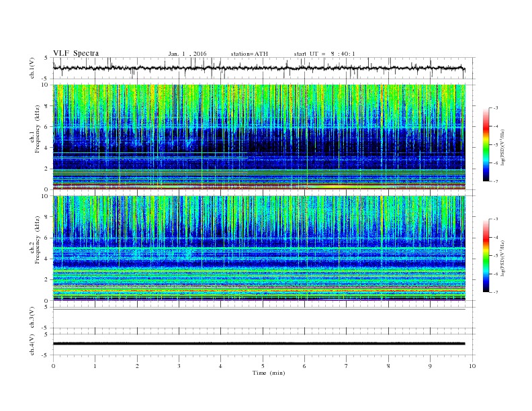Click inside the ch.2 spectrogram panel
This screenshot has height=411, width=532.
[x=259, y=248]
